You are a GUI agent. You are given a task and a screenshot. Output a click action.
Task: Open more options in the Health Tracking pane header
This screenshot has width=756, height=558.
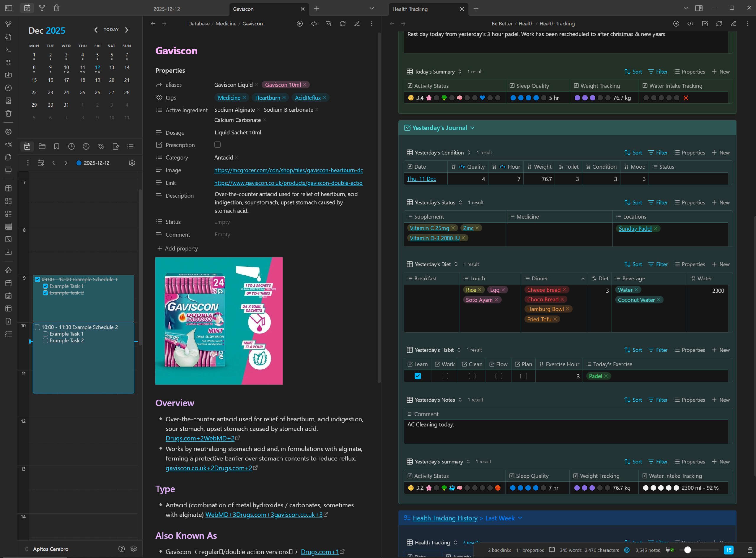point(747,24)
